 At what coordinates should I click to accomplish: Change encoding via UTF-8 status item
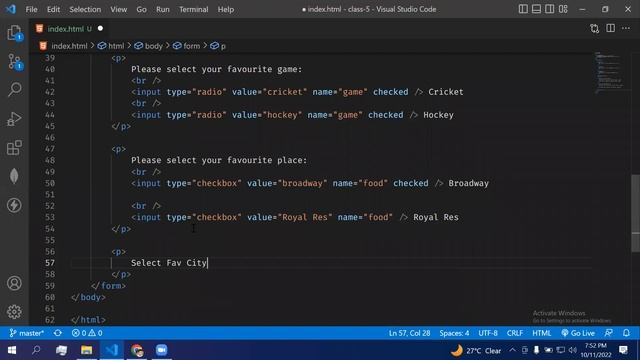(x=488, y=333)
